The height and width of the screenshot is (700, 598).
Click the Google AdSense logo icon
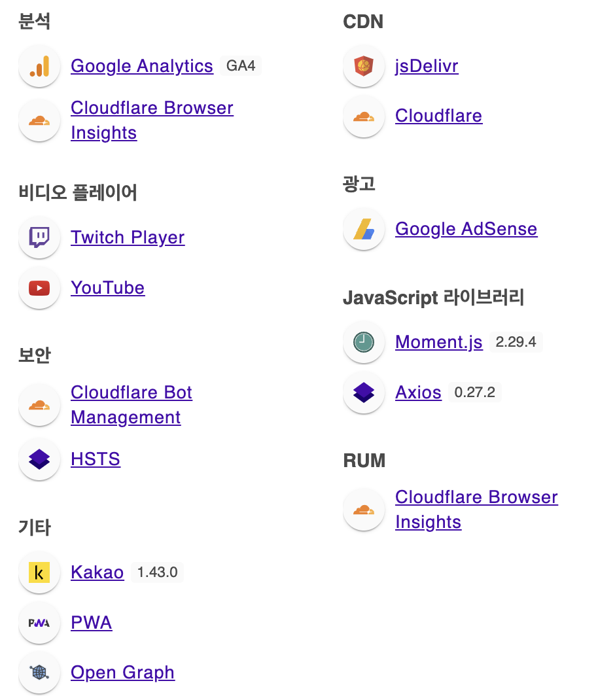coord(364,229)
